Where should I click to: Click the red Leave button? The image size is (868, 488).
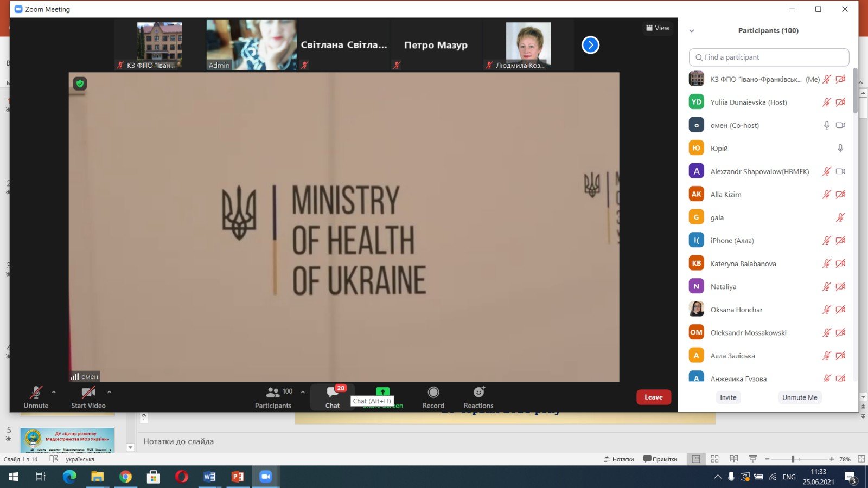coord(653,397)
